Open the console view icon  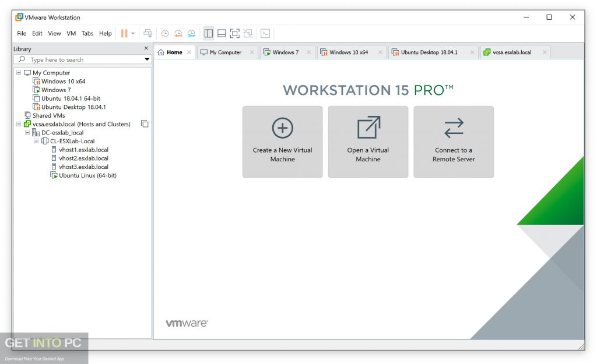tap(265, 33)
